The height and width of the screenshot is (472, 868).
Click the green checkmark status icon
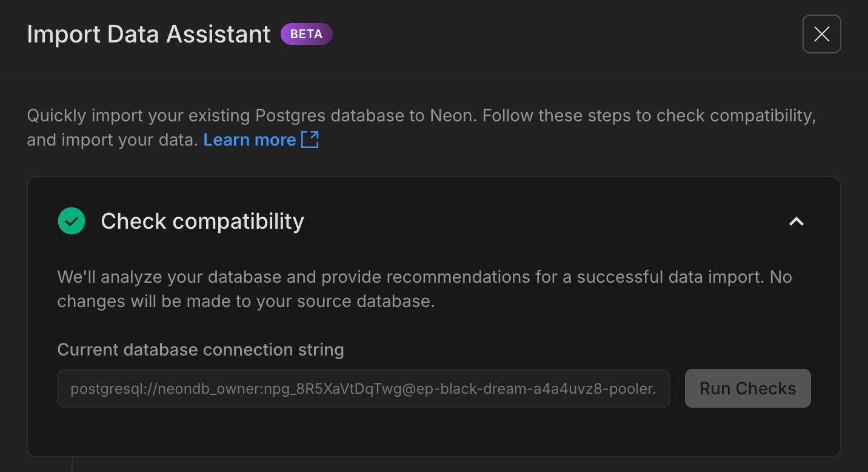[72, 221]
